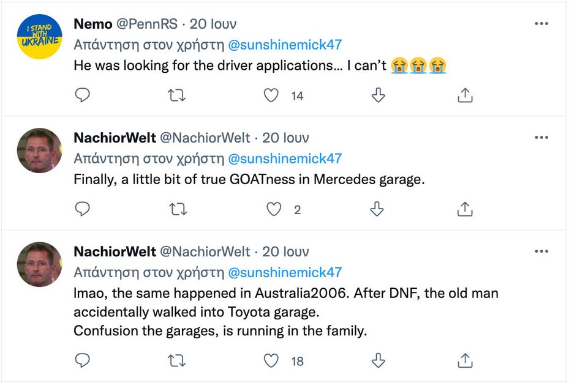The image size is (588, 383).
Task: Open Nemo's 'I Stand With Ukraine' avatar
Action: (39, 37)
